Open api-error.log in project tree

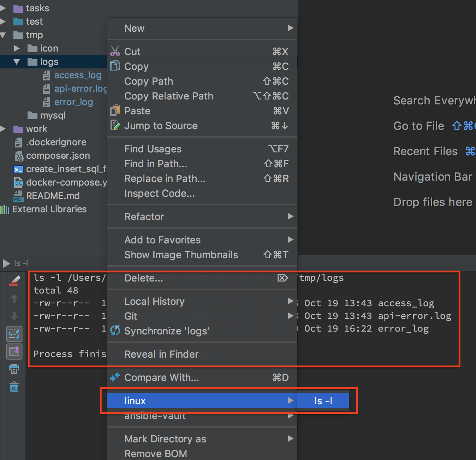[x=81, y=89]
